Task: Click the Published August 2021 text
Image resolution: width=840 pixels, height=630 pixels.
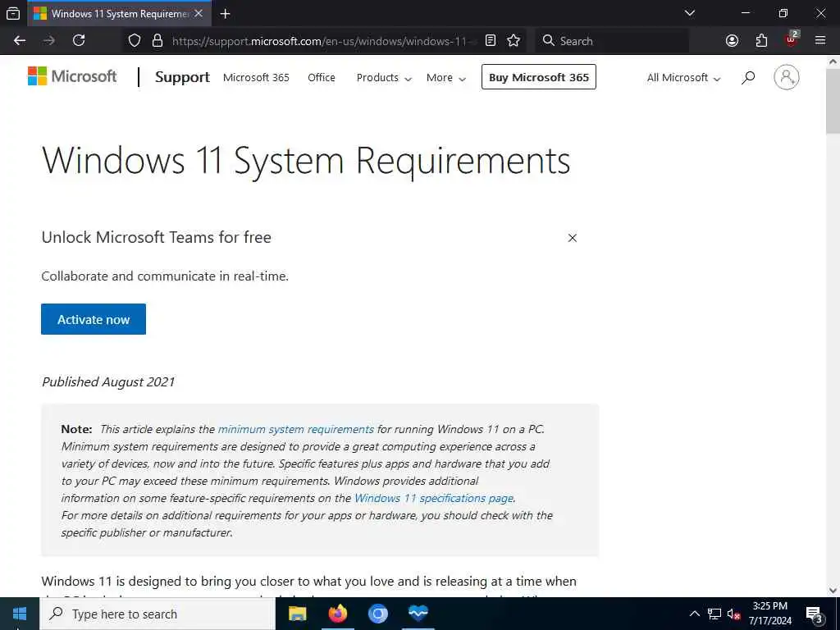Action: pyautogui.click(x=108, y=382)
